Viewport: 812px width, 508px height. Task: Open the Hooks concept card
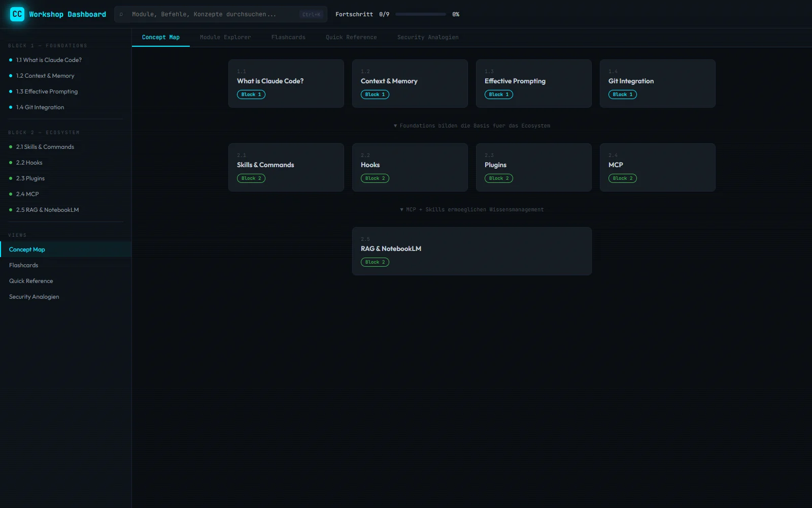410,167
